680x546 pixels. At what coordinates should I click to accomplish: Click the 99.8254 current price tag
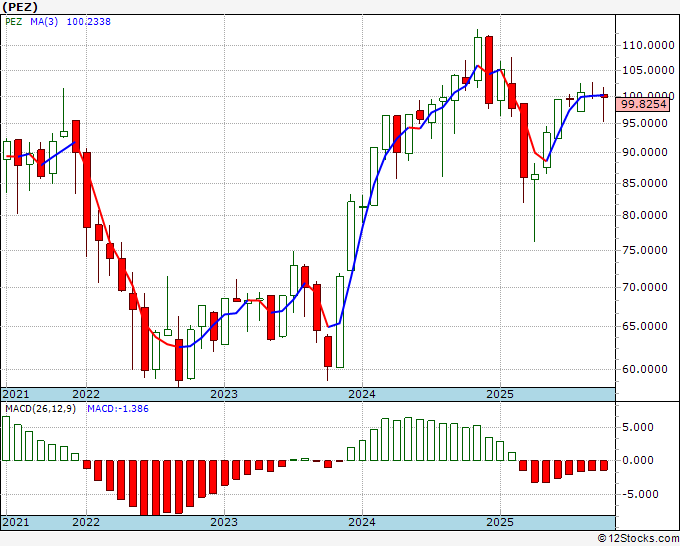[644, 105]
